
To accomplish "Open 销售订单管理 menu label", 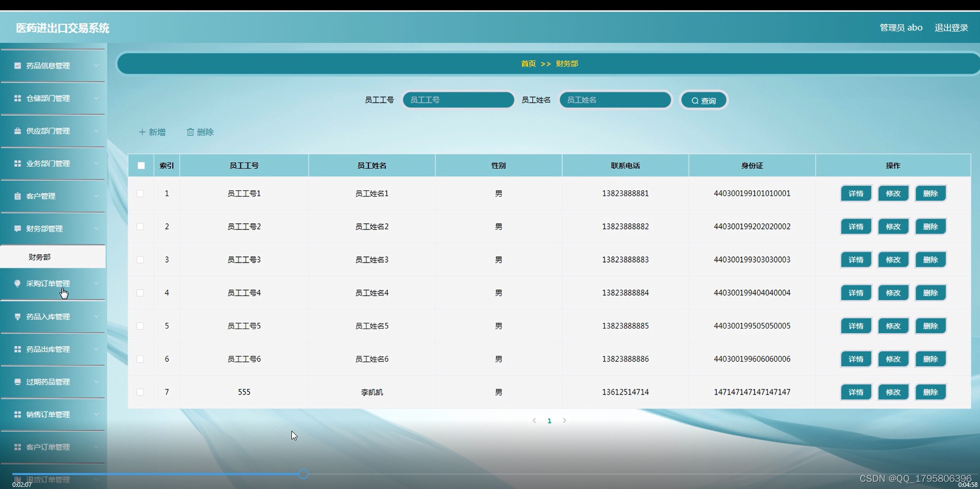I will coord(48,414).
